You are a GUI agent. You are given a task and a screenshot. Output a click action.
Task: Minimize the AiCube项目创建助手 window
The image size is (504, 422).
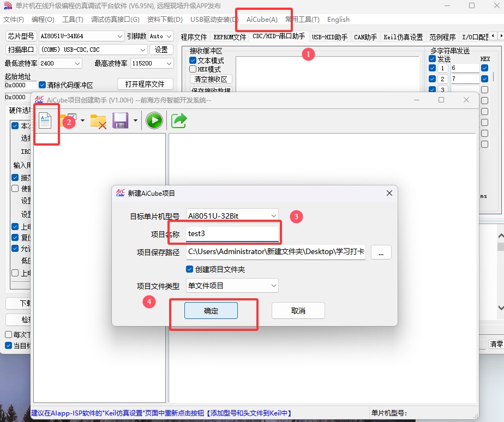tap(417, 100)
